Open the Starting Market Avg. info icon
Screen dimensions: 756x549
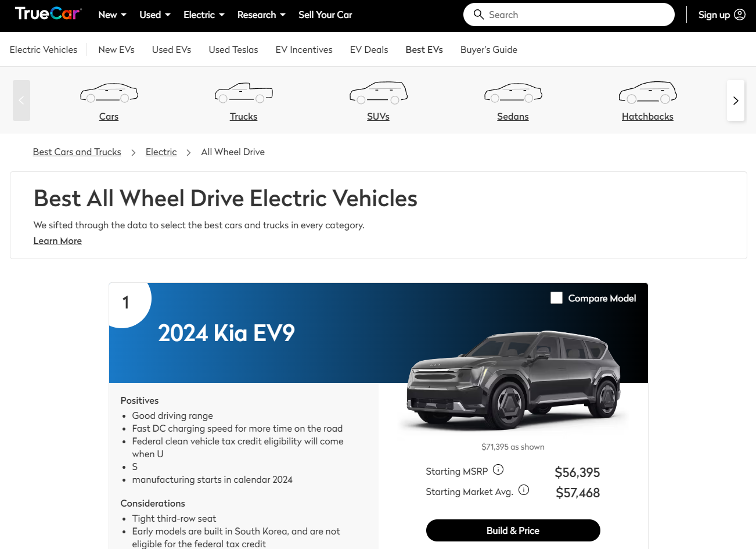point(524,490)
